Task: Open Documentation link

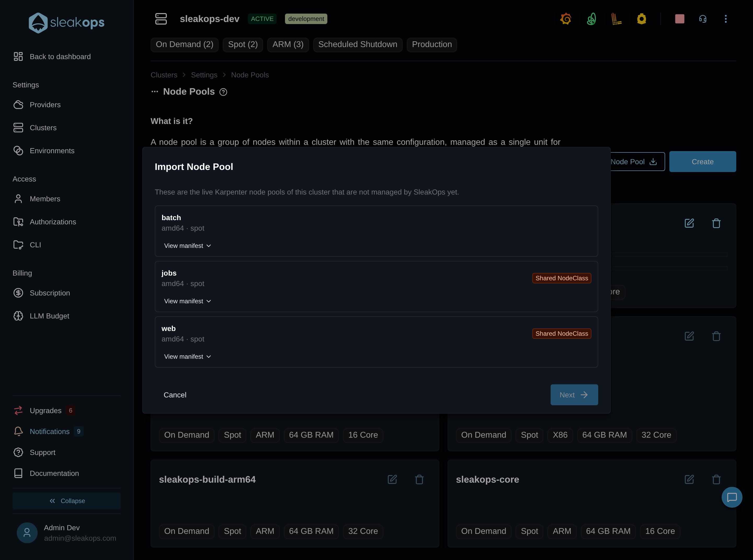Action: point(46,473)
